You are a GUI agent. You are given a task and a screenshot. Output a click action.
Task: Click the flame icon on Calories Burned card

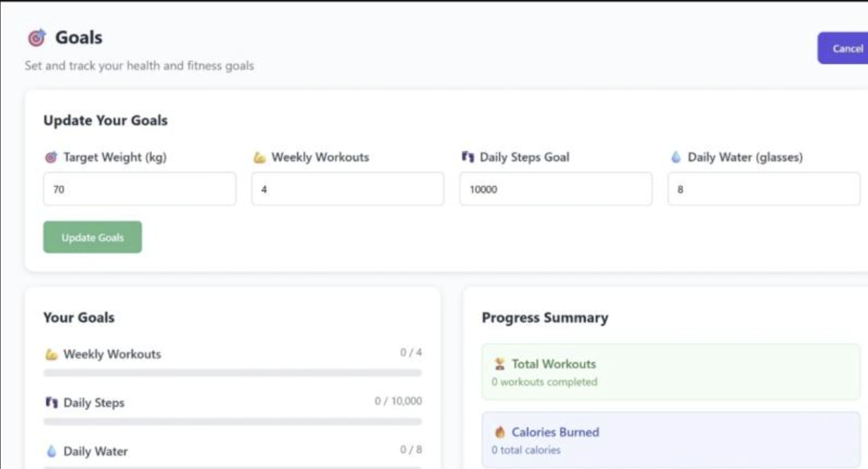[500, 432]
